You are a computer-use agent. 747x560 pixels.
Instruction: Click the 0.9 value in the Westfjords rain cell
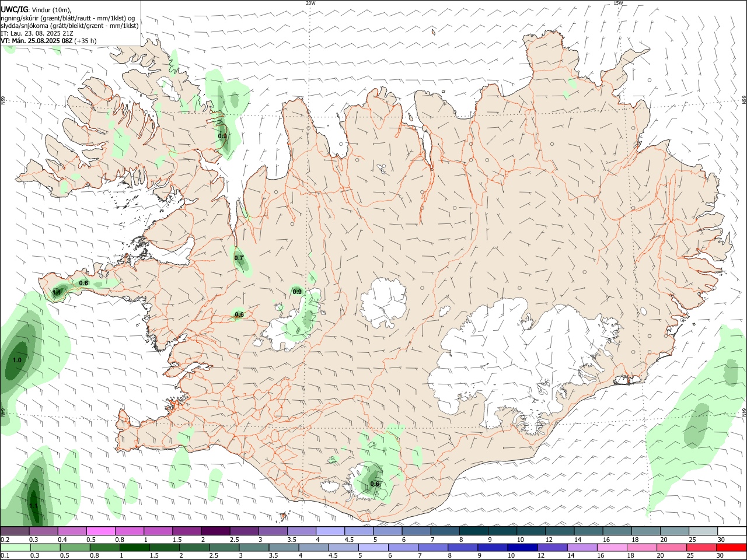pos(222,136)
